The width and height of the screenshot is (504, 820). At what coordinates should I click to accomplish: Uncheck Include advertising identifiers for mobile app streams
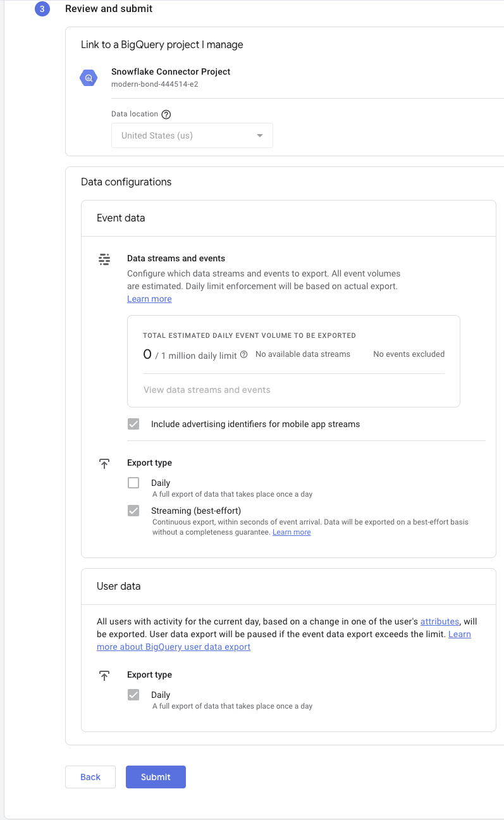point(133,423)
